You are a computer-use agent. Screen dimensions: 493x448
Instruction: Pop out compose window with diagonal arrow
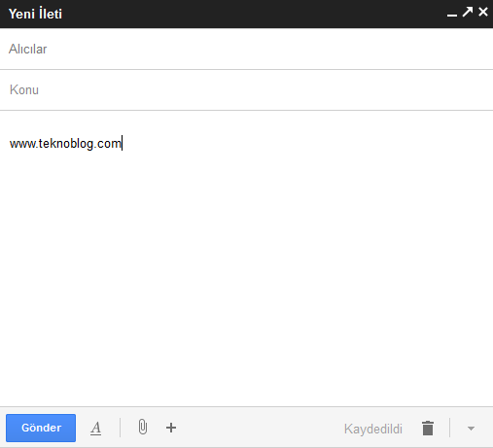tap(468, 12)
